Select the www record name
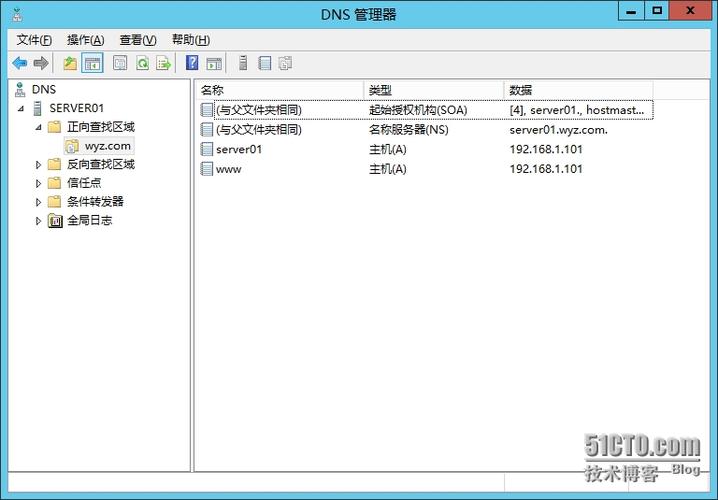Screen dimensions: 718x500 228,169
